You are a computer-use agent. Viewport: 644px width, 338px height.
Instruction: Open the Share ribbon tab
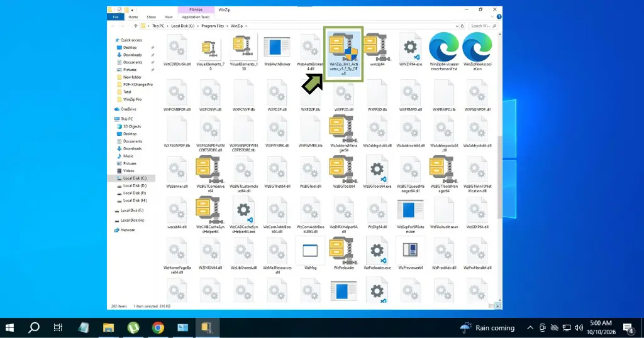[151, 17]
